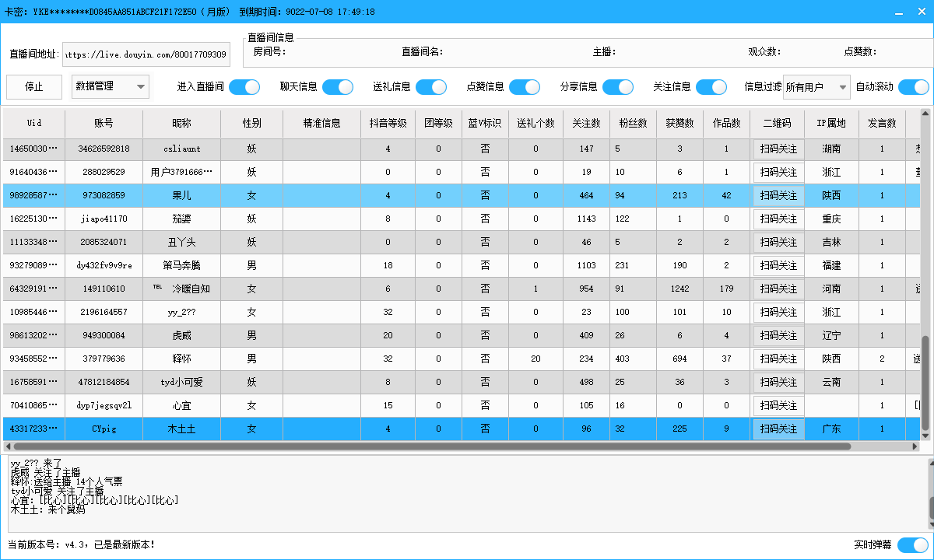Click the live room URL input field
Image resolution: width=934 pixels, height=560 pixels.
tap(146, 54)
